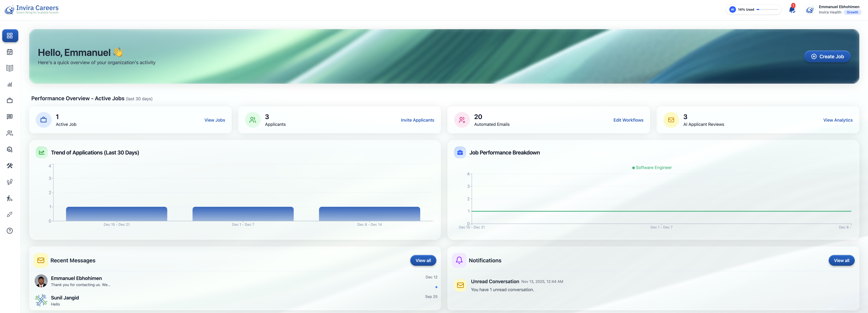Image resolution: width=868 pixels, height=313 pixels.
Task: Open the people users sidebar icon
Action: [10, 133]
